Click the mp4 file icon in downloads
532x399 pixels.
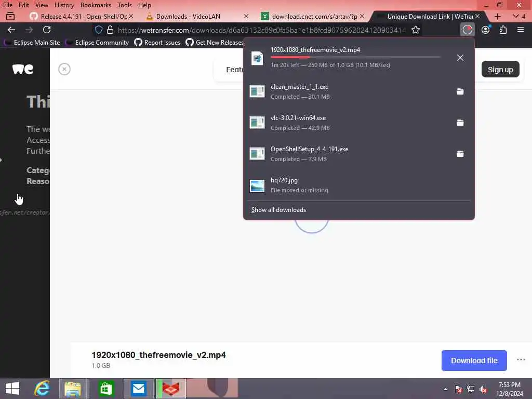coord(257,58)
